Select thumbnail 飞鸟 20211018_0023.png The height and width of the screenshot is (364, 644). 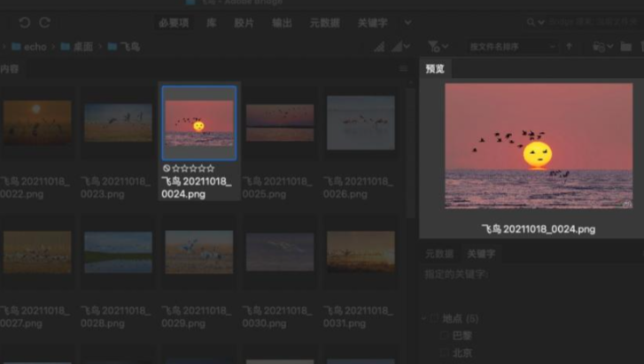point(119,122)
